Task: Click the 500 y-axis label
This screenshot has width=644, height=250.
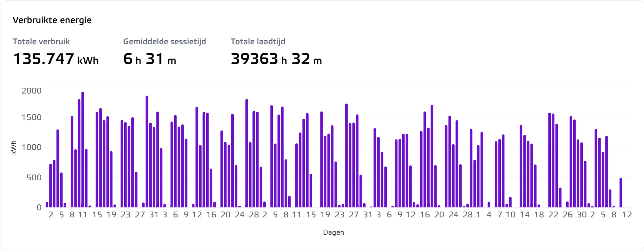Action: tap(34, 178)
